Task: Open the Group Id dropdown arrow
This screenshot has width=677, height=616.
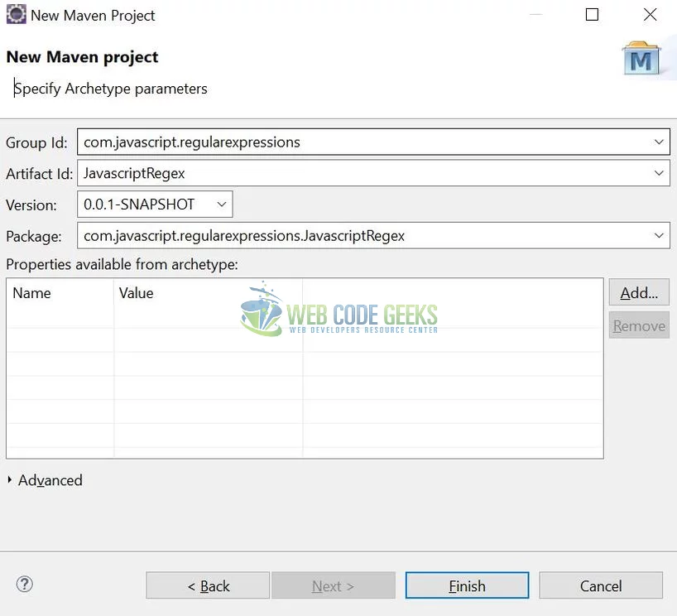Action: point(659,142)
